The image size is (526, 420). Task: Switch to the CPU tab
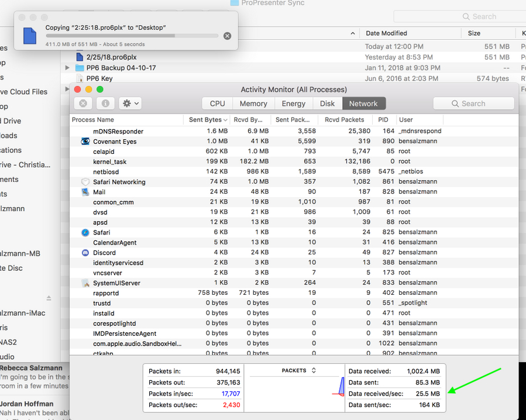218,104
